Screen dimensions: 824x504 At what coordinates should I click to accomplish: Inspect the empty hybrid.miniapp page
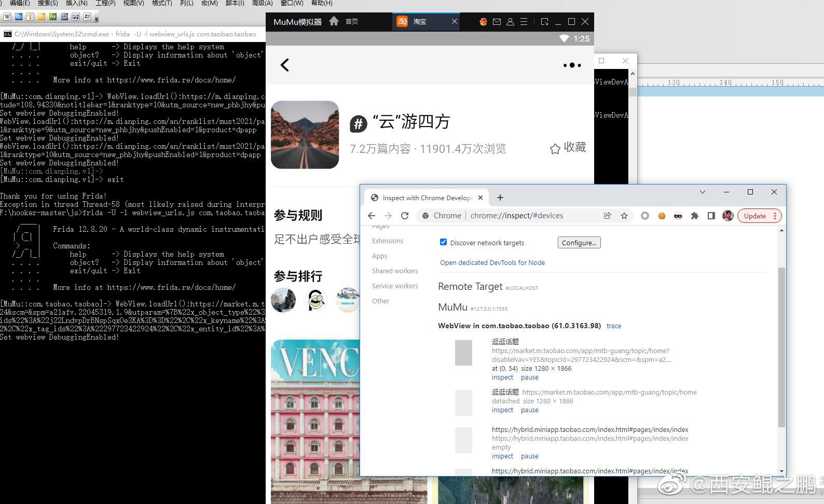pyautogui.click(x=502, y=456)
